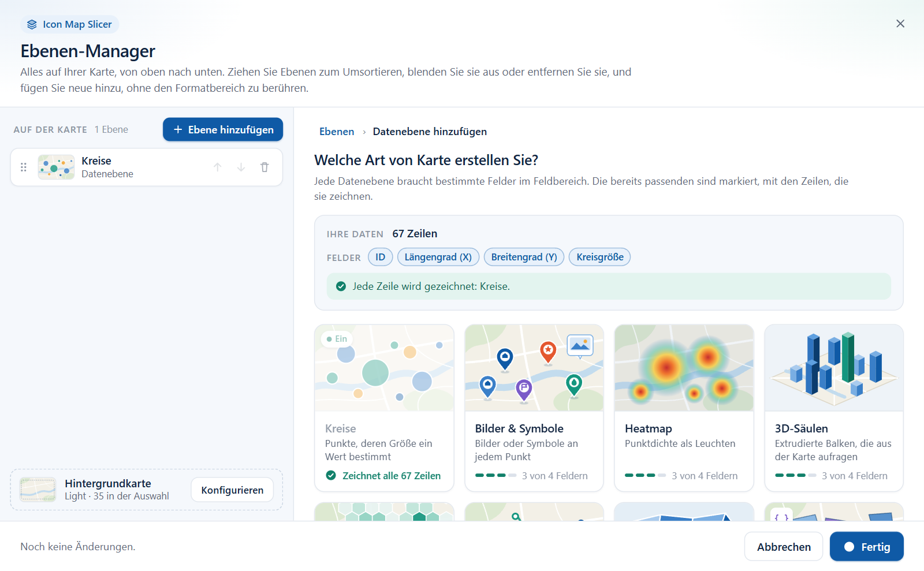
Task: Click the field progress bar on the Heatmap card
Action: click(x=646, y=475)
